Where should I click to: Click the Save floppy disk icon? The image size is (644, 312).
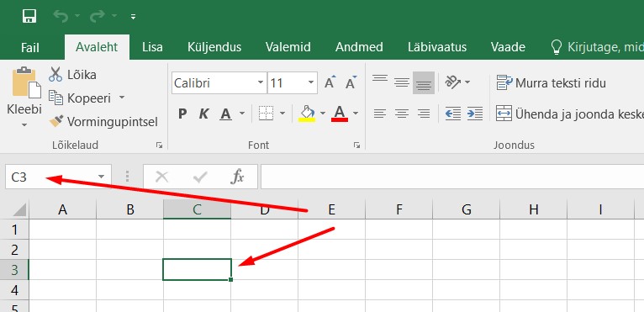[x=29, y=17]
